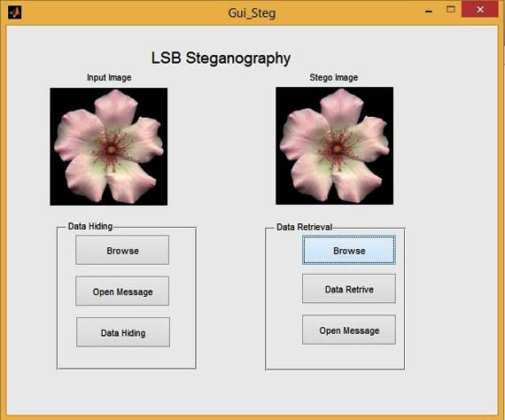This screenshot has height=420, width=505.
Task: Click the MATLAB icon in the title bar
Action: [14, 12]
